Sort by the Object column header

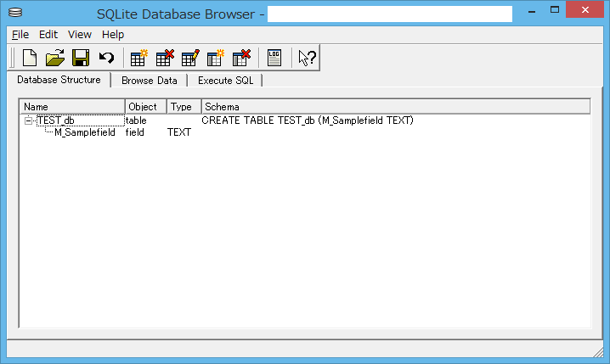pyautogui.click(x=146, y=106)
